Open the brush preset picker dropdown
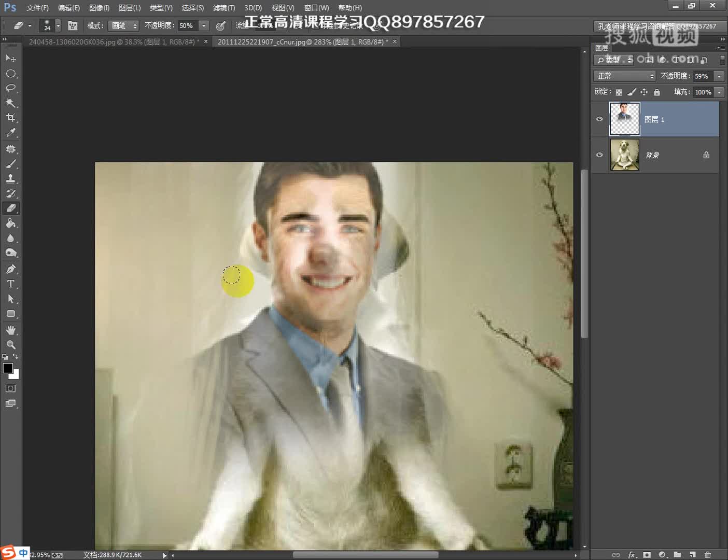Image resolution: width=728 pixels, height=560 pixels. click(x=58, y=25)
